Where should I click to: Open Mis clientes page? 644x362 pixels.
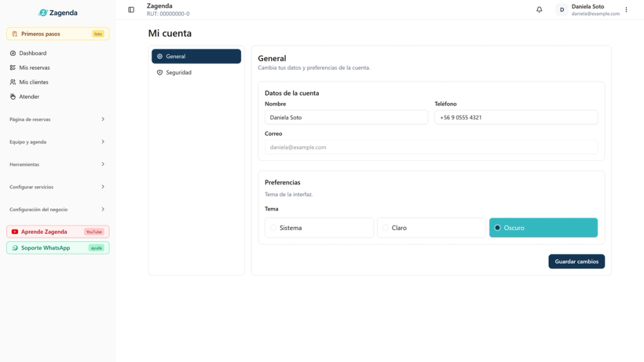[57, 82]
